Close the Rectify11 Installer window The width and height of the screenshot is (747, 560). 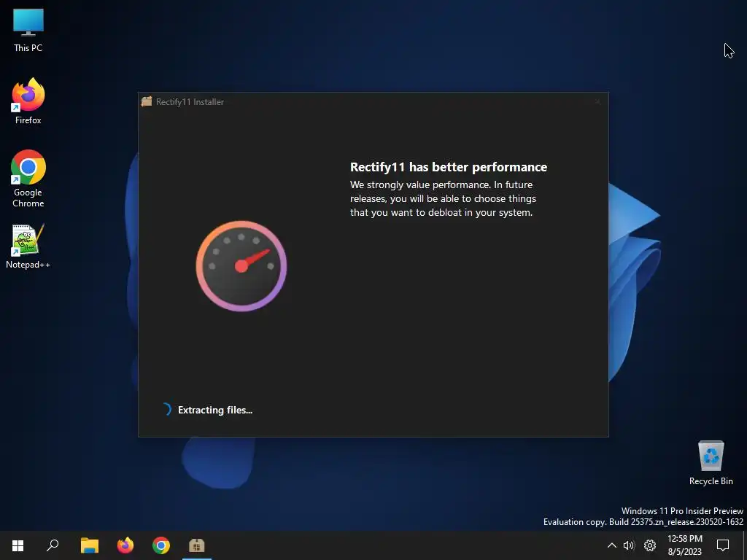598,101
